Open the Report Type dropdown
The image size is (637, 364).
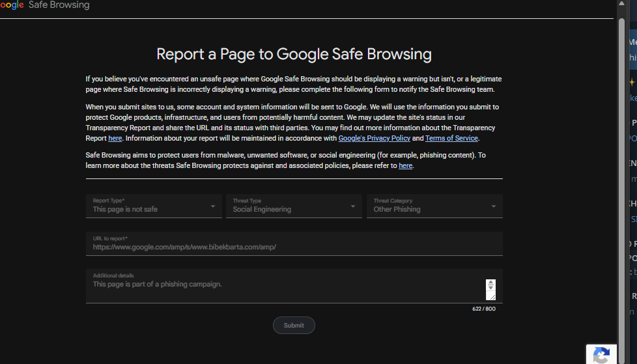[154, 206]
